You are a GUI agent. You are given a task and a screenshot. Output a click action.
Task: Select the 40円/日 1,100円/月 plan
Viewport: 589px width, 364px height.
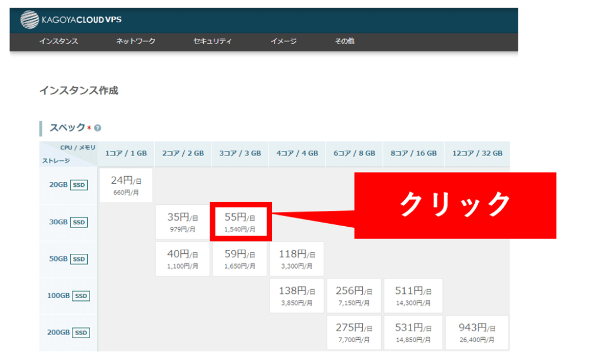(183, 259)
